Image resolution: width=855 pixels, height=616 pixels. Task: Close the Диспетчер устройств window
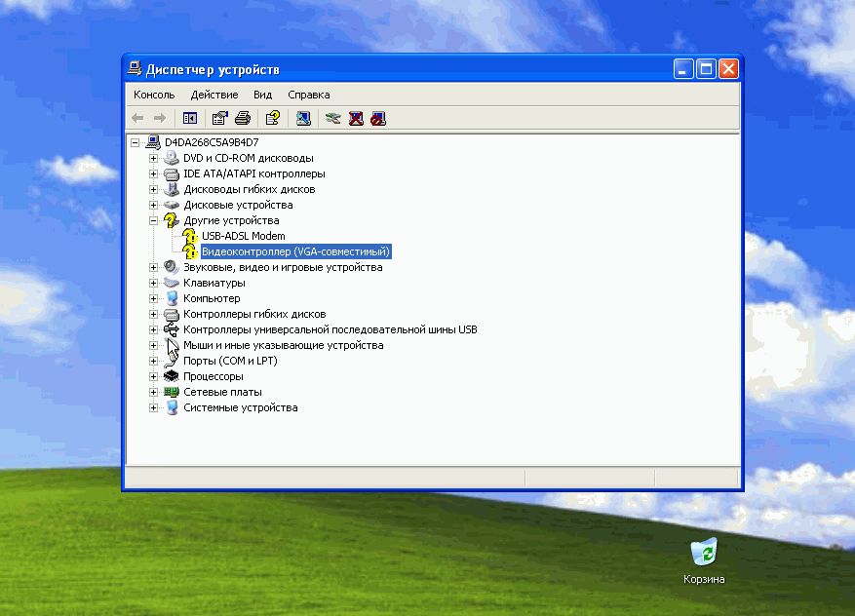tap(728, 69)
